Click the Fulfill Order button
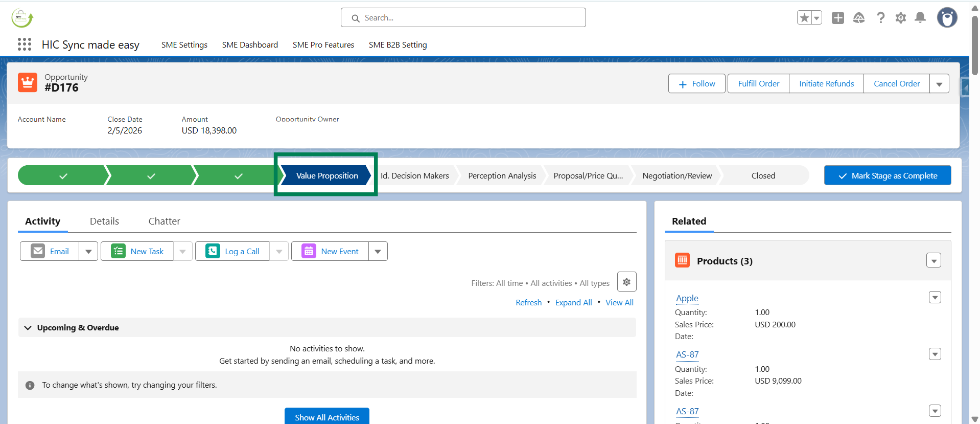 coord(759,84)
